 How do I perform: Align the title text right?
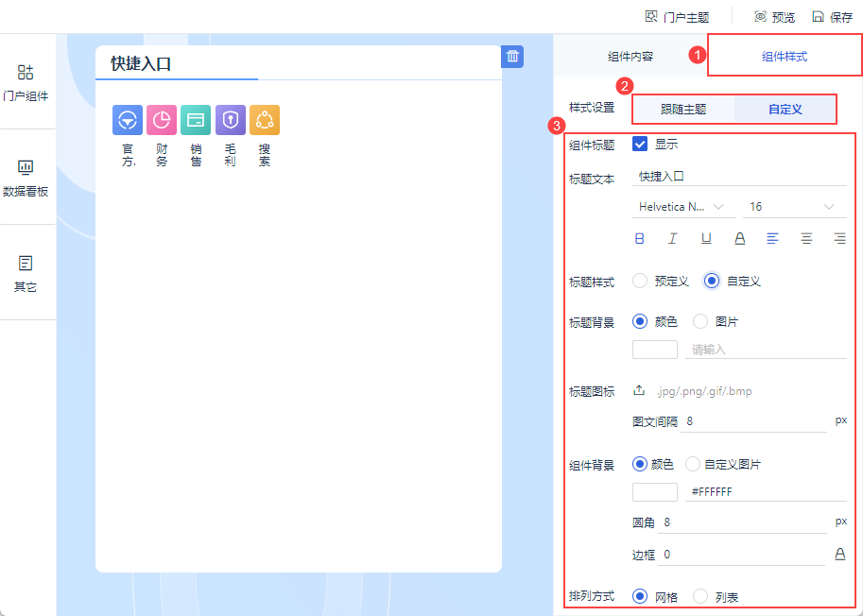click(x=839, y=238)
